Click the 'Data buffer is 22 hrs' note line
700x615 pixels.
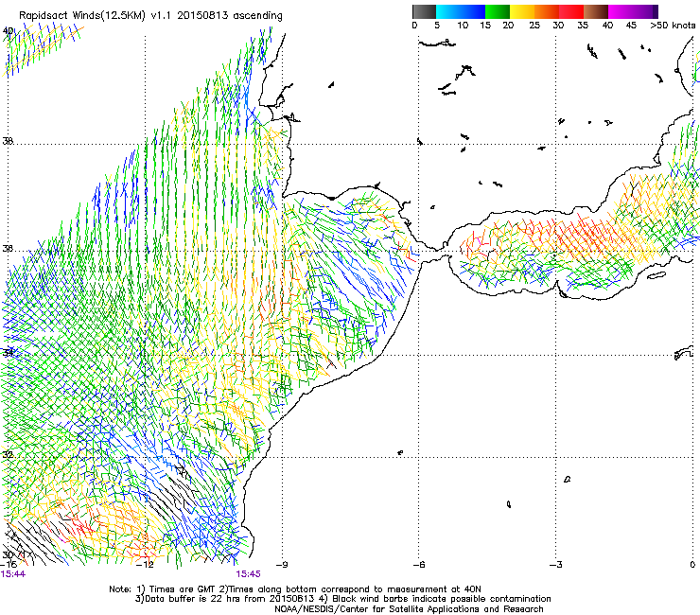click(342, 599)
